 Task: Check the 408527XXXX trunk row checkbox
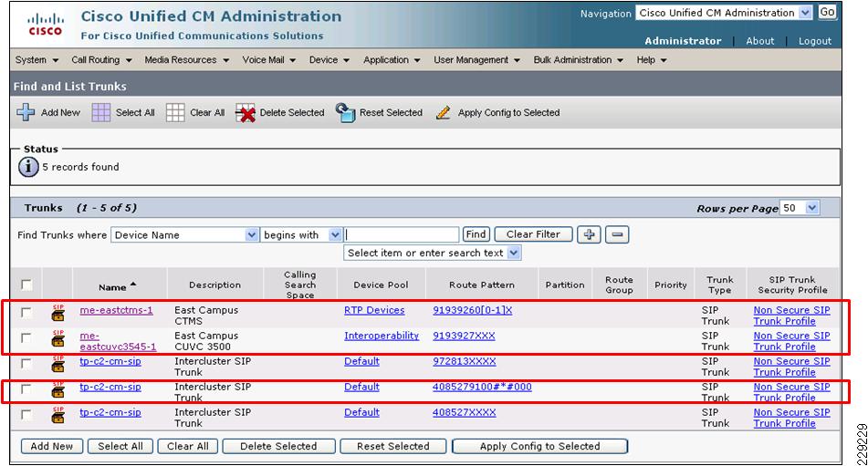pyautogui.click(x=26, y=415)
